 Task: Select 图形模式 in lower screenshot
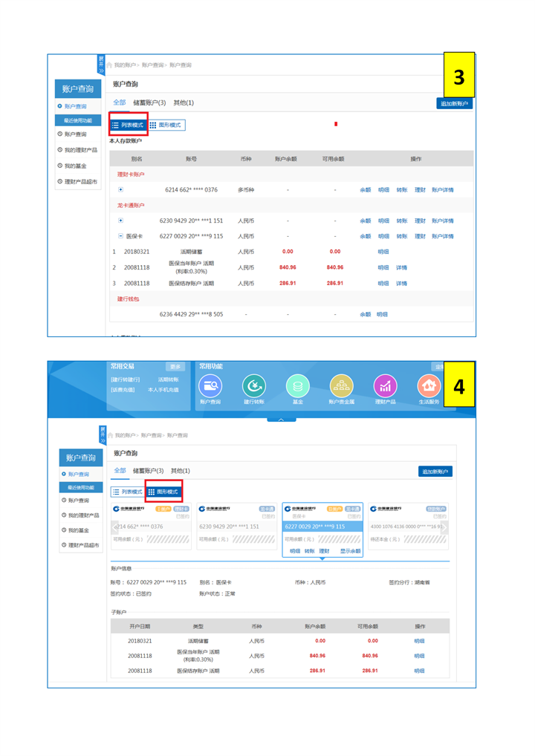point(163,492)
